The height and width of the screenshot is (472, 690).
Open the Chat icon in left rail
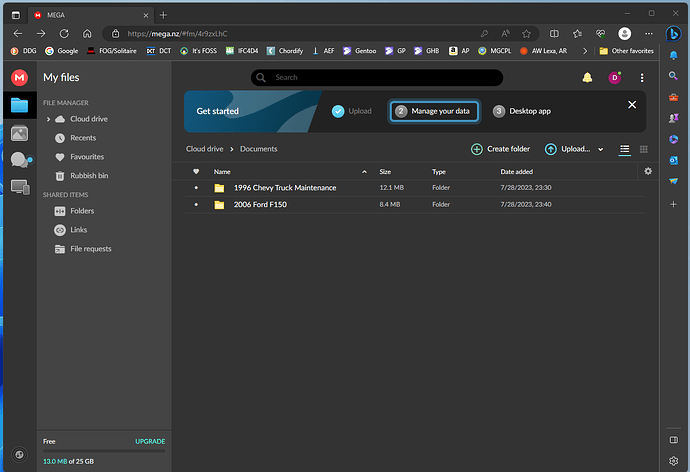coord(20,160)
